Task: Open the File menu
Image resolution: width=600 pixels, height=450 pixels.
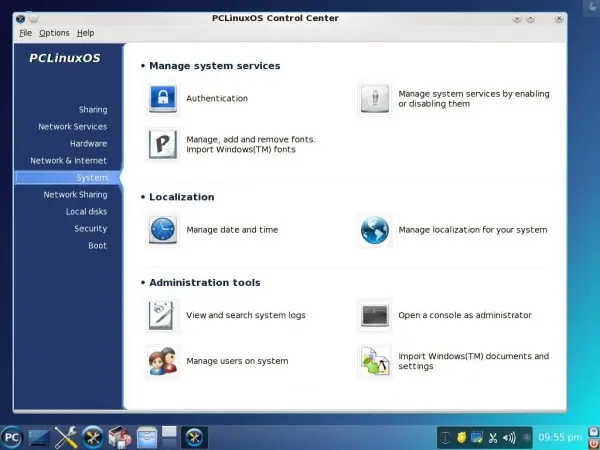Action: (25, 33)
